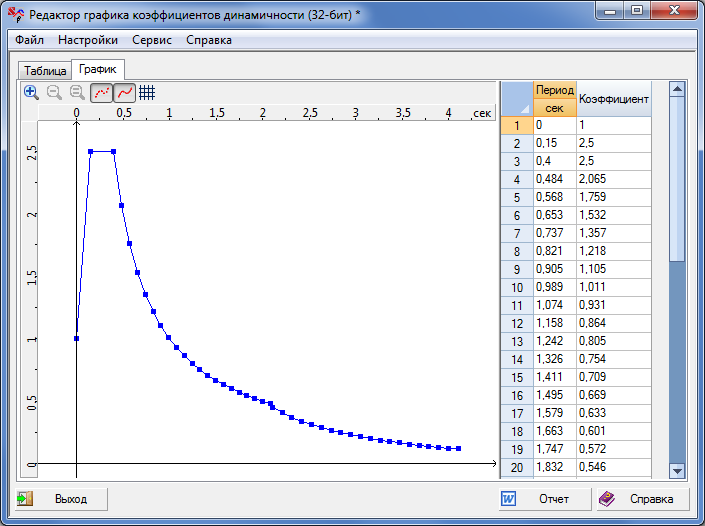Toggle the curve line display button

[x=124, y=92]
